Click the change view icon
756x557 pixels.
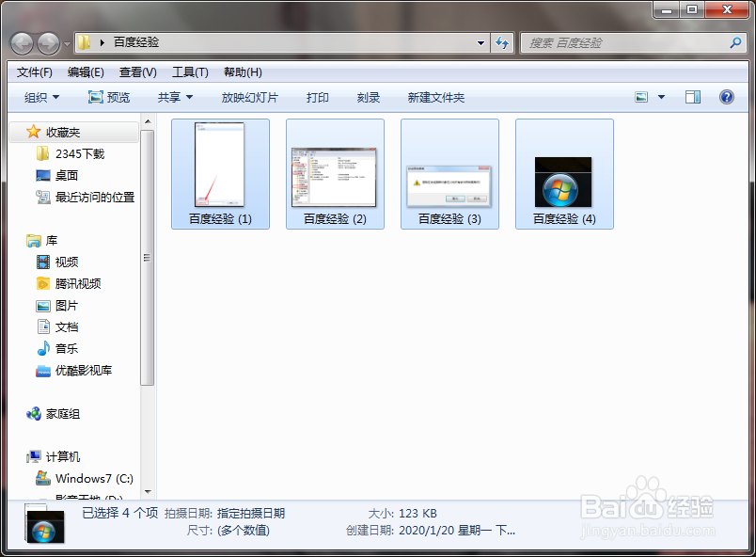(x=641, y=98)
